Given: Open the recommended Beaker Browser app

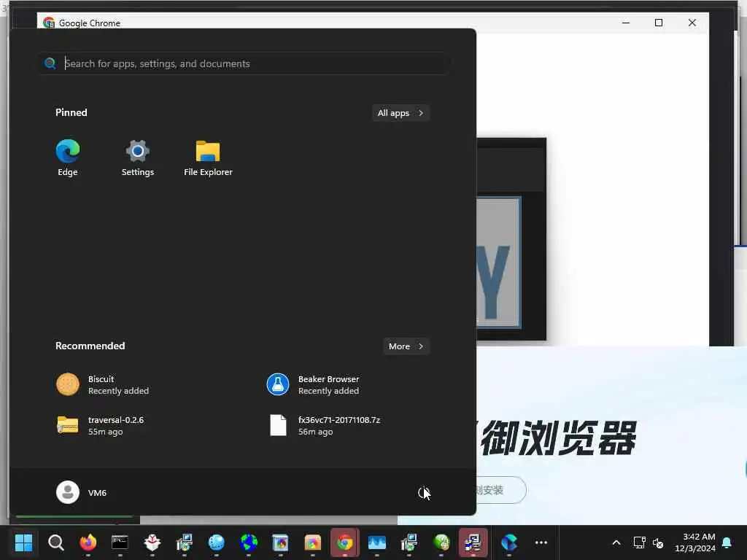Looking at the screenshot, I should coord(313,385).
